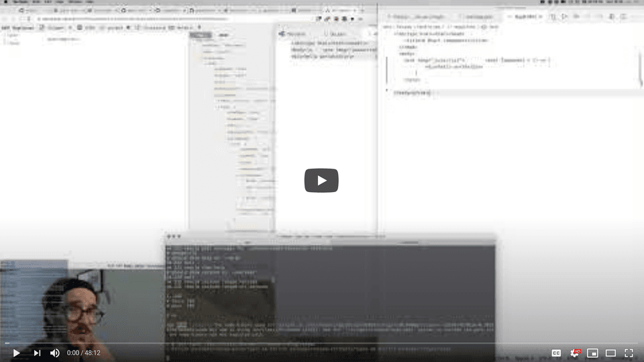Viewport: 644px width, 362px height.
Task: Open the HD settings gear menu
Action: click(575, 353)
